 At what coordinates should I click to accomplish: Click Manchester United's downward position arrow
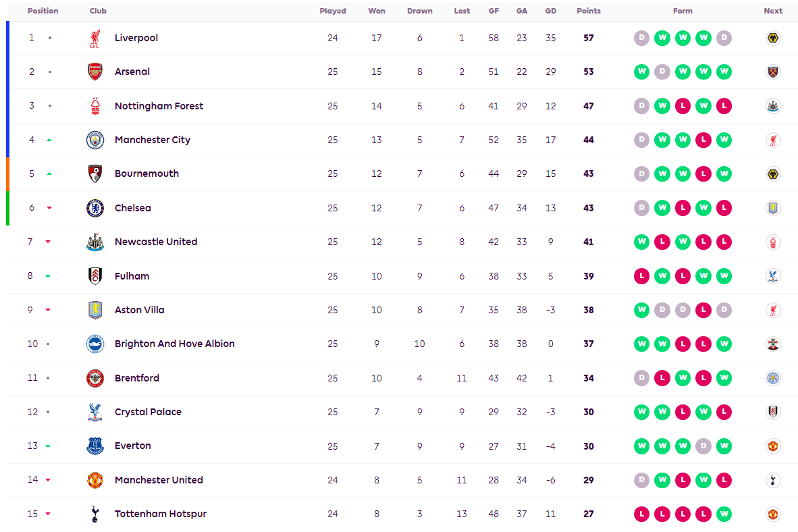pos(49,480)
